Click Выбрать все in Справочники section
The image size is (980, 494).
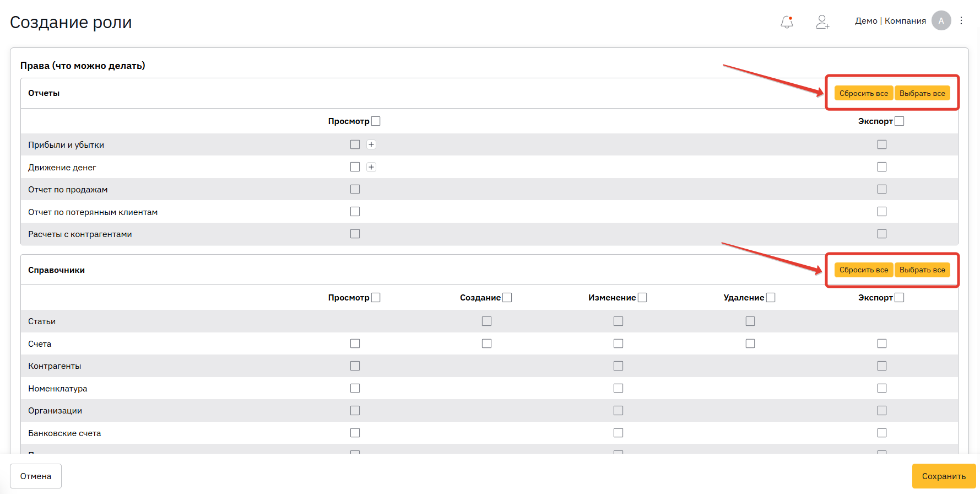(x=922, y=270)
